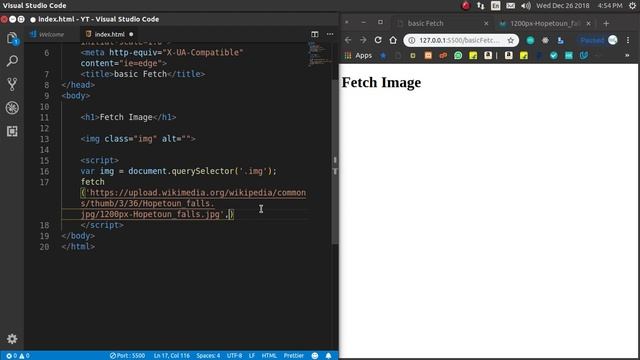The image size is (640, 360).
Task: Change the HTML language mode
Action: click(x=269, y=356)
